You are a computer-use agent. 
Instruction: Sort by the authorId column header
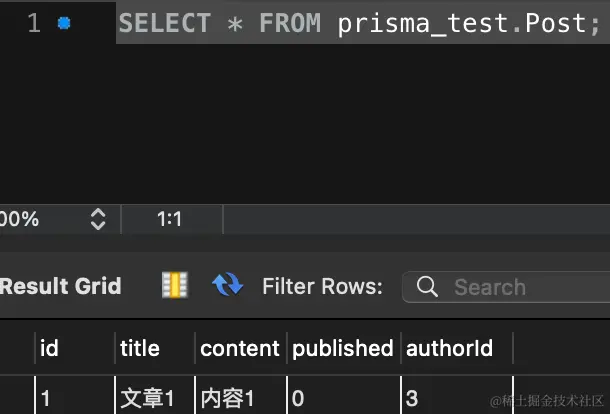457,348
